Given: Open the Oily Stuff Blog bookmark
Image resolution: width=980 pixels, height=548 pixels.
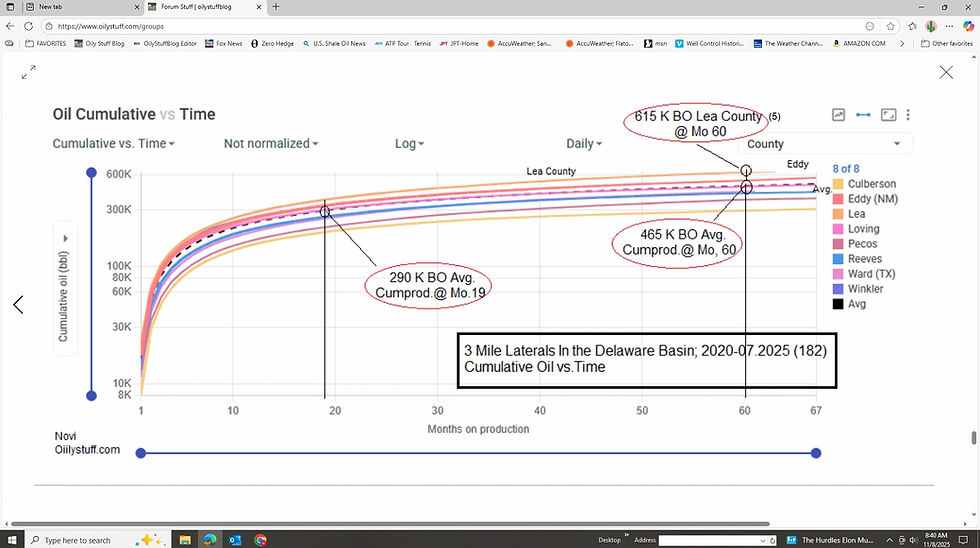Looking at the screenshot, I should [x=99, y=44].
